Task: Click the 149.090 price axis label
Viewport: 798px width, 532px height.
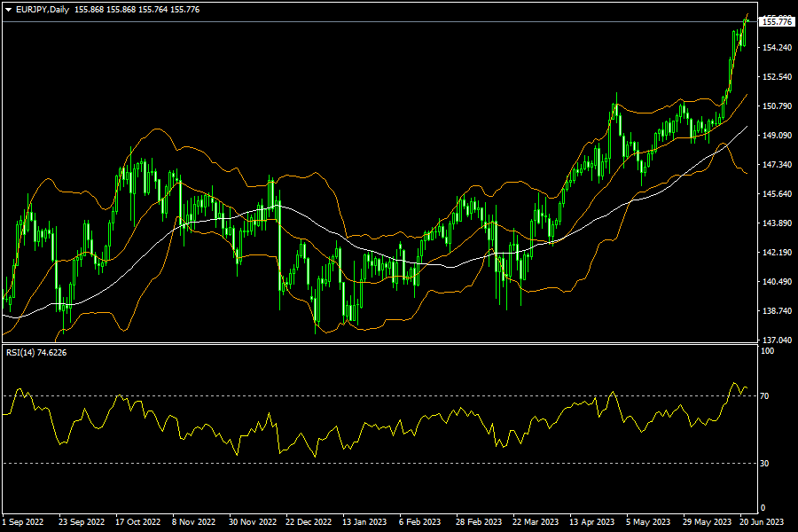Action: point(777,136)
